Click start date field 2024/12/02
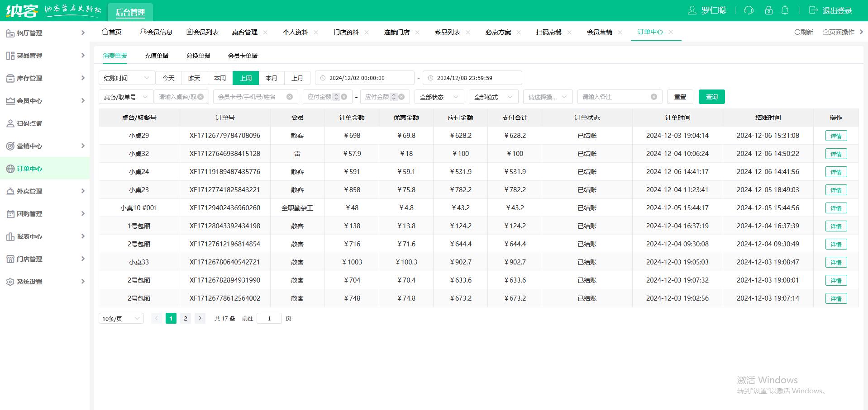The image size is (868, 410). click(x=365, y=78)
